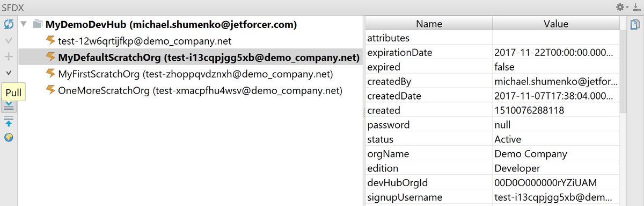Click the small dark checkmark icon
This screenshot has height=206, width=644.
click(x=9, y=72)
